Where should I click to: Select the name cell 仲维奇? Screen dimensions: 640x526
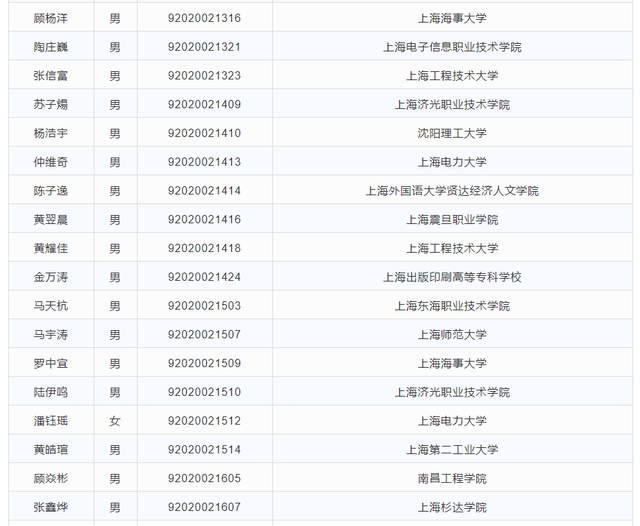(x=51, y=162)
